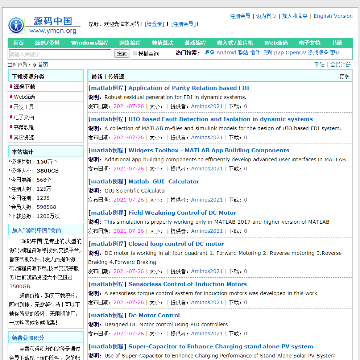Viewport: 360px width, 360px height.
Task: Open the www.ymcn.org logo text link
Action: (x=52, y=31)
